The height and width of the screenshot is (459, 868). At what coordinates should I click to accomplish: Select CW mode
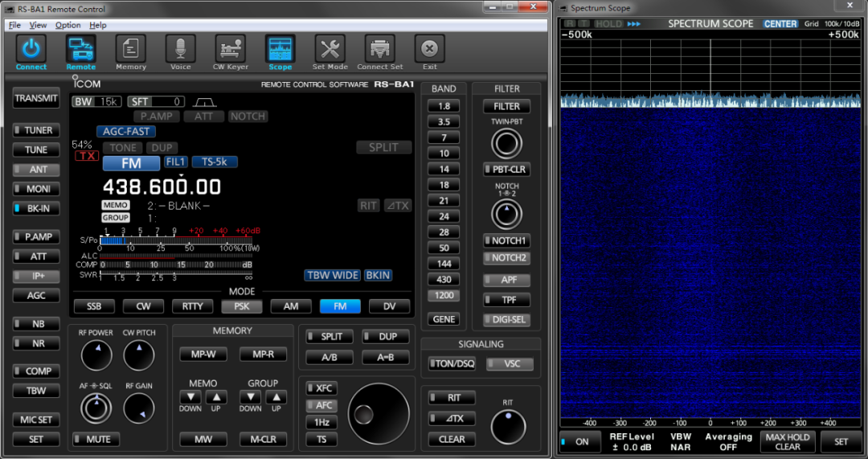pyautogui.click(x=143, y=306)
